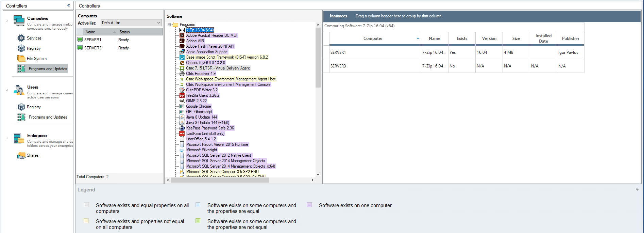Click the Java 8 Update 144 (64-bit) icon
Viewport: 644px width, 233px height.
click(182, 123)
